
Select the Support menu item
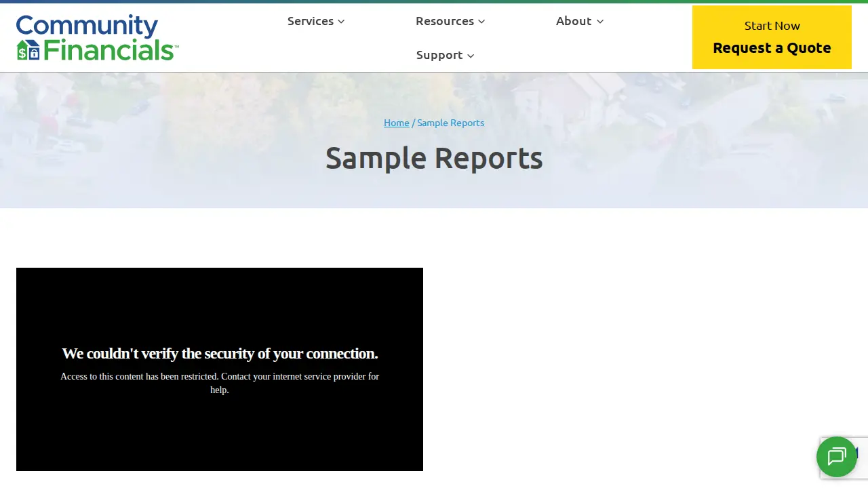[x=439, y=55]
